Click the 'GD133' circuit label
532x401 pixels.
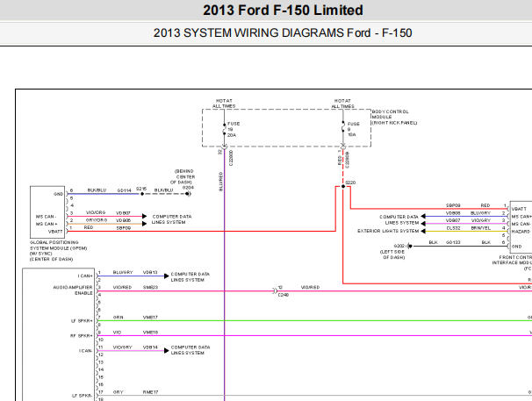pyautogui.click(x=453, y=242)
